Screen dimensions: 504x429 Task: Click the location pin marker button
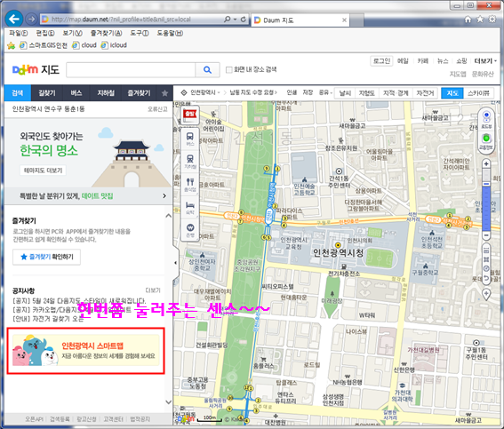pyautogui.click(x=486, y=294)
